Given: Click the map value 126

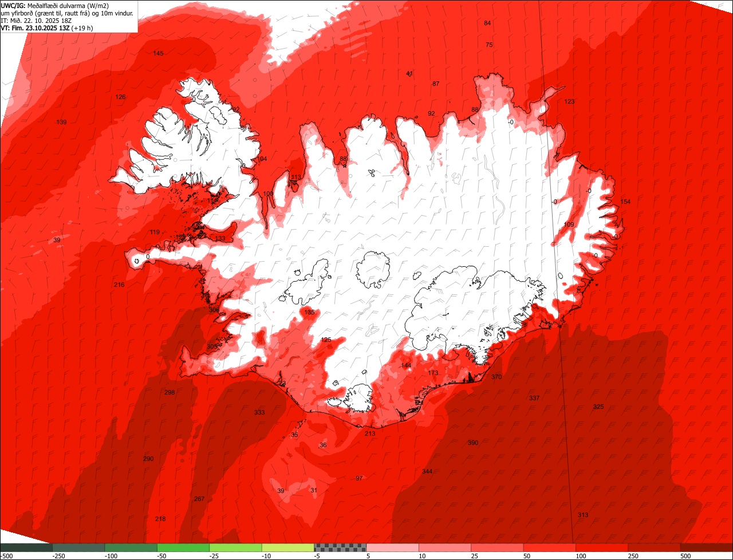Looking at the screenshot, I should pyautogui.click(x=120, y=97).
